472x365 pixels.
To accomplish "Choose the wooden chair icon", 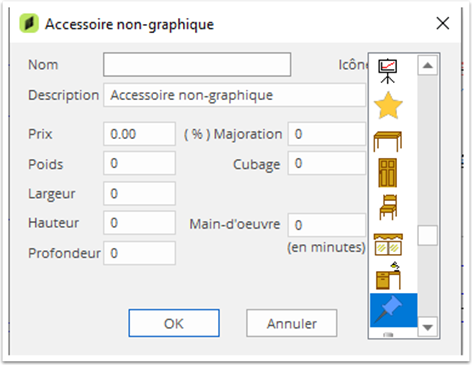I will tap(388, 207).
